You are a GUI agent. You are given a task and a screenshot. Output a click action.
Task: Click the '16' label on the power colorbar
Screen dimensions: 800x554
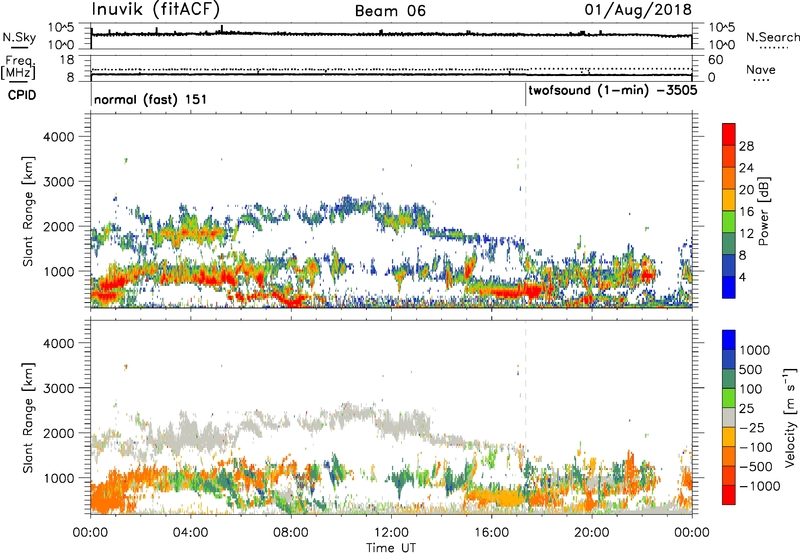(x=746, y=212)
